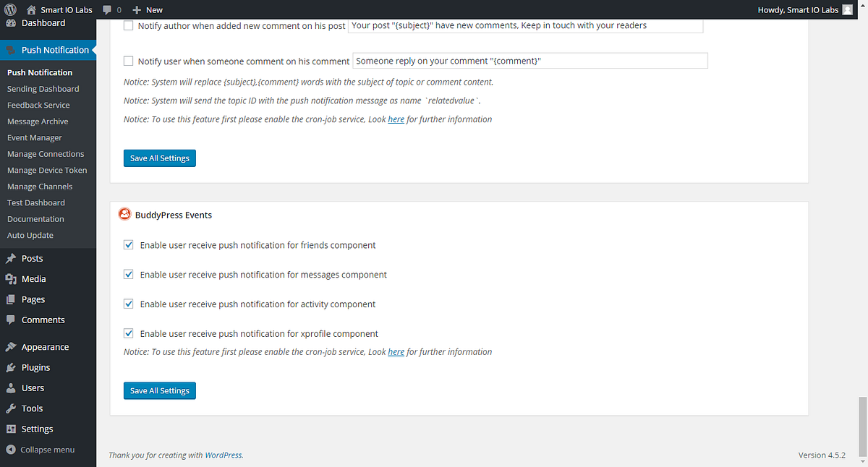Uncheck push notification for friends component
This screenshot has height=467, width=868.
tap(128, 244)
